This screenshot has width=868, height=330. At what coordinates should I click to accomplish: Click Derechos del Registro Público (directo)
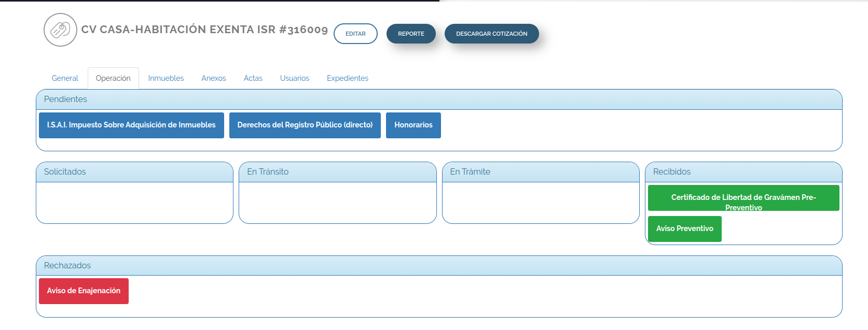(305, 125)
